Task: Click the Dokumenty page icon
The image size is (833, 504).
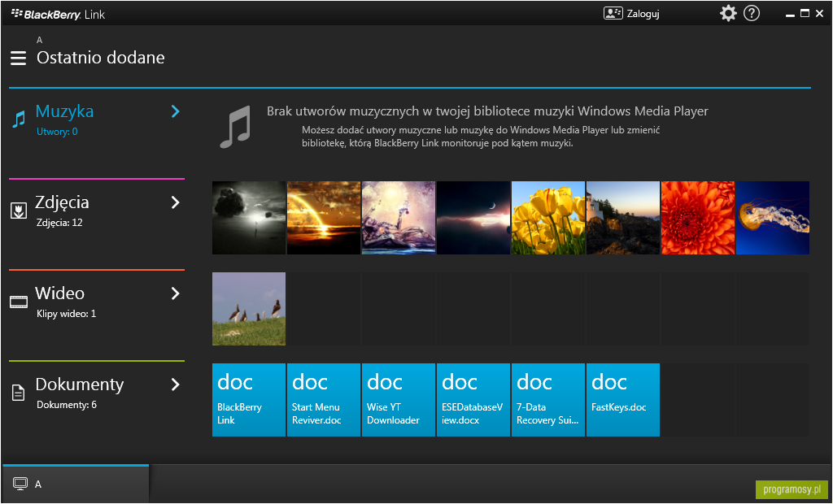Action: click(19, 393)
